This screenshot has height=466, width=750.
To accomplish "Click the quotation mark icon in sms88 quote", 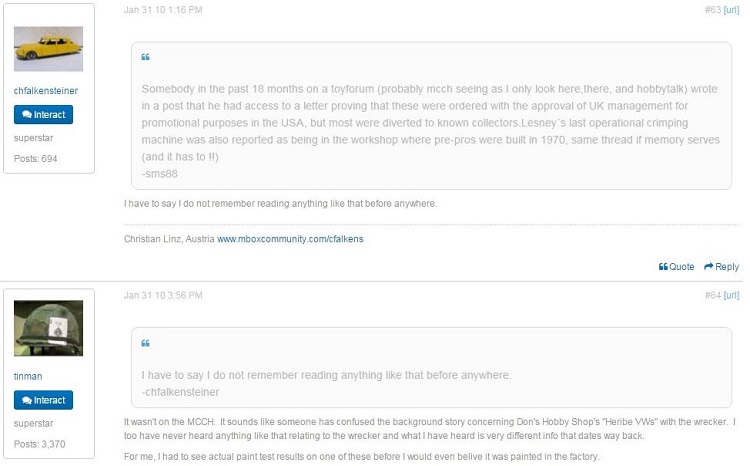I will point(145,57).
